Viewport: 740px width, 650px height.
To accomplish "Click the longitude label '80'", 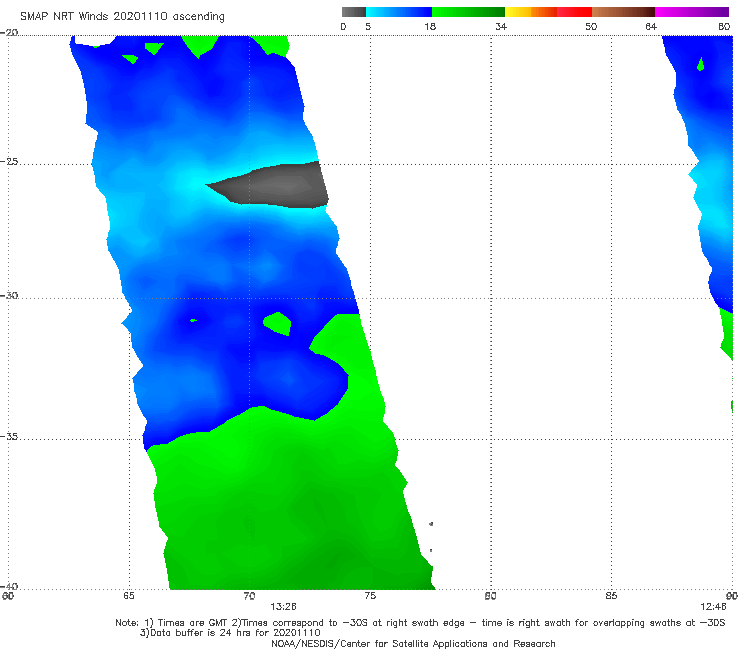I will click(x=490, y=596).
